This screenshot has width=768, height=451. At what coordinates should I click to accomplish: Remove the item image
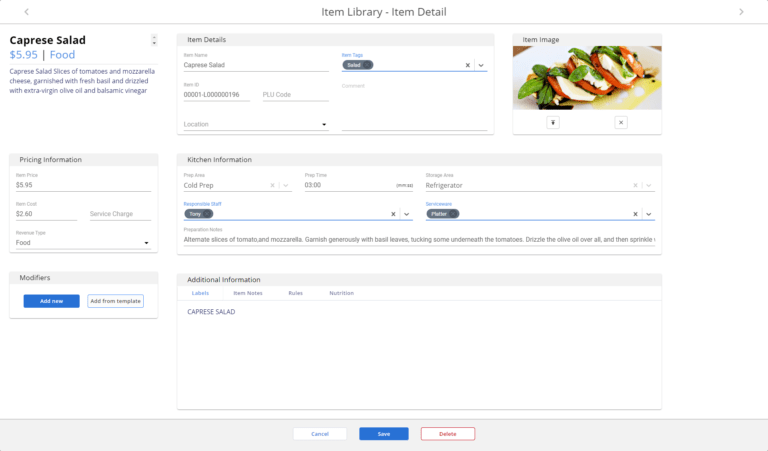tap(621, 122)
